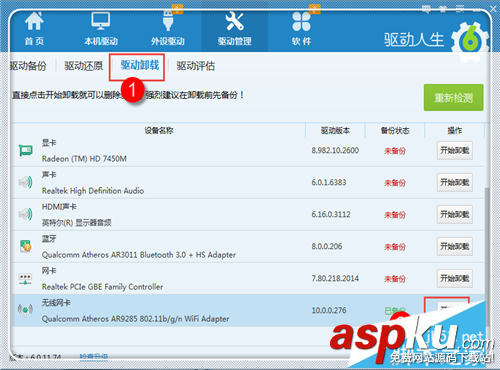Switch to the 驱动卸载 tab
This screenshot has height=370, width=500.
[x=140, y=65]
